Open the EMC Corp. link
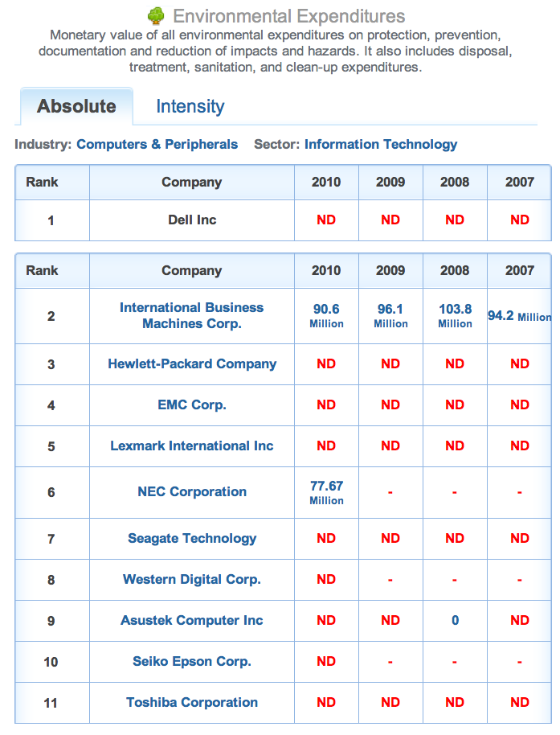Image resolution: width=560 pixels, height=735 pixels. tap(192, 405)
